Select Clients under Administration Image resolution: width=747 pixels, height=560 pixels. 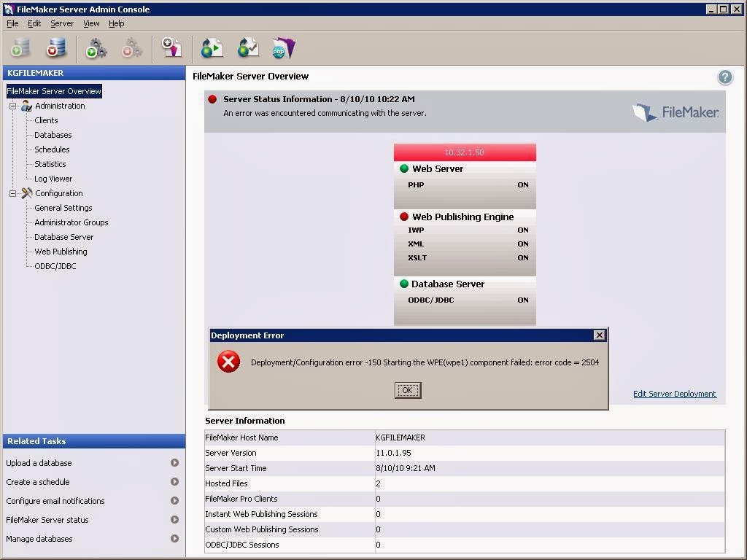point(46,120)
